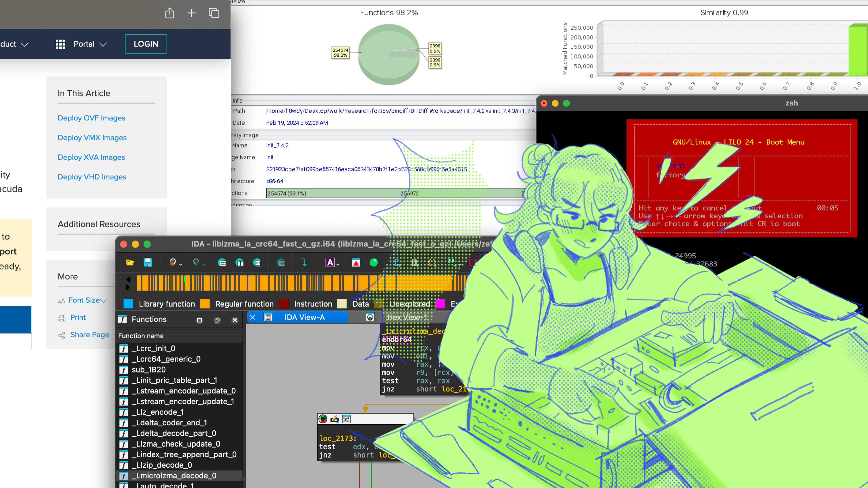Click the red triangle toolbar icon
Screen dimensions: 868x488
tap(356, 263)
